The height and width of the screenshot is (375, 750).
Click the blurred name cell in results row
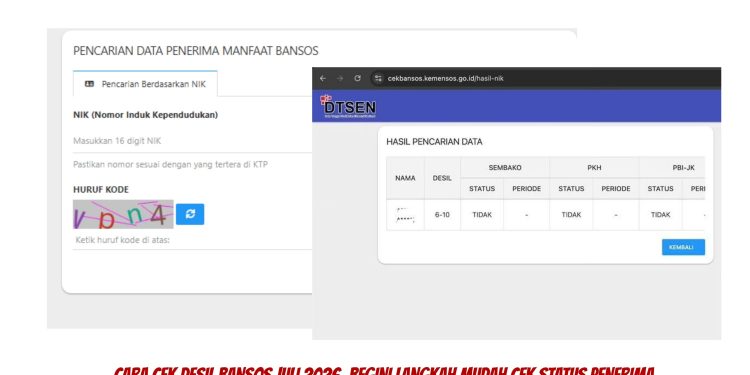click(405, 215)
